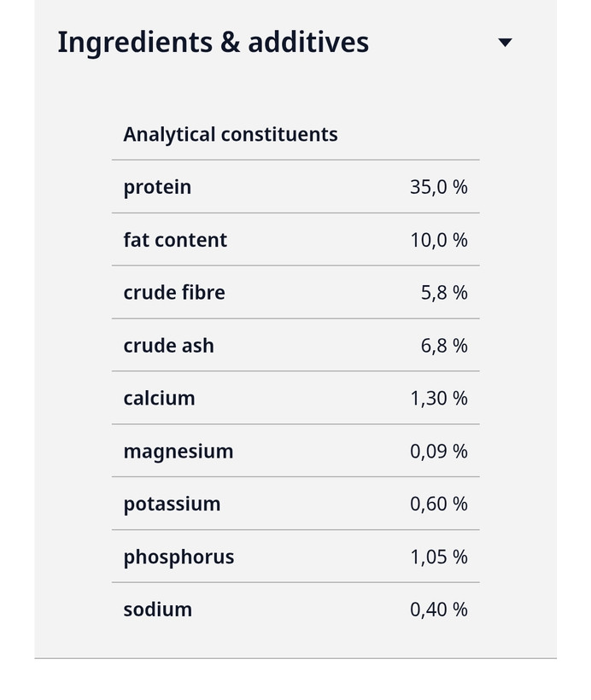Select the 1,30 % calcium value

click(x=439, y=398)
